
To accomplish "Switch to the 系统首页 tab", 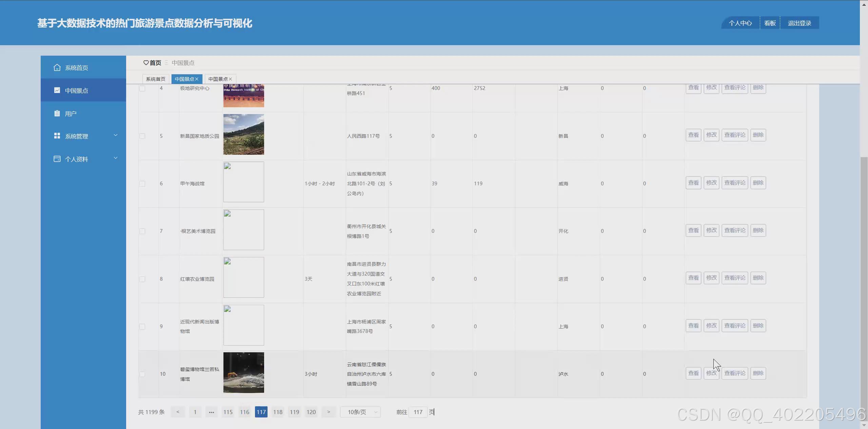I will 156,79.
